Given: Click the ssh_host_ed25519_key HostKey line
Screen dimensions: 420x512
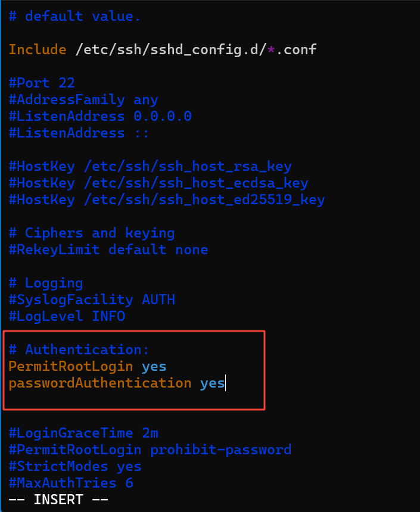Looking at the screenshot, I should click(x=166, y=199).
